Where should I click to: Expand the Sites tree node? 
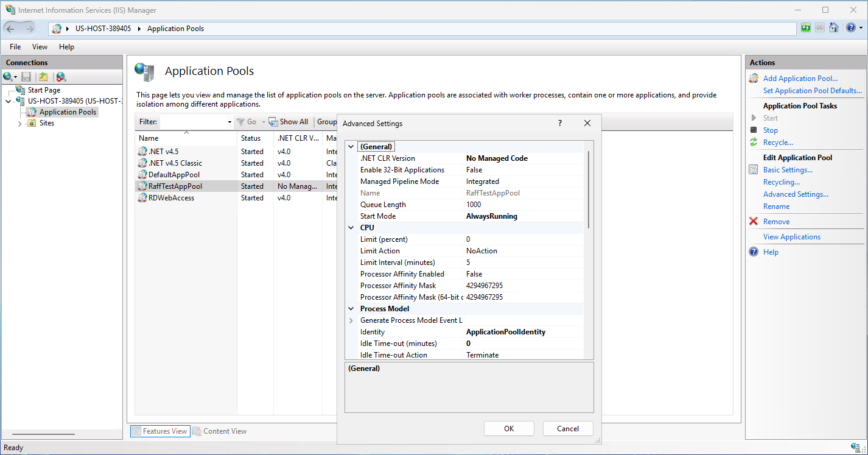(x=19, y=124)
